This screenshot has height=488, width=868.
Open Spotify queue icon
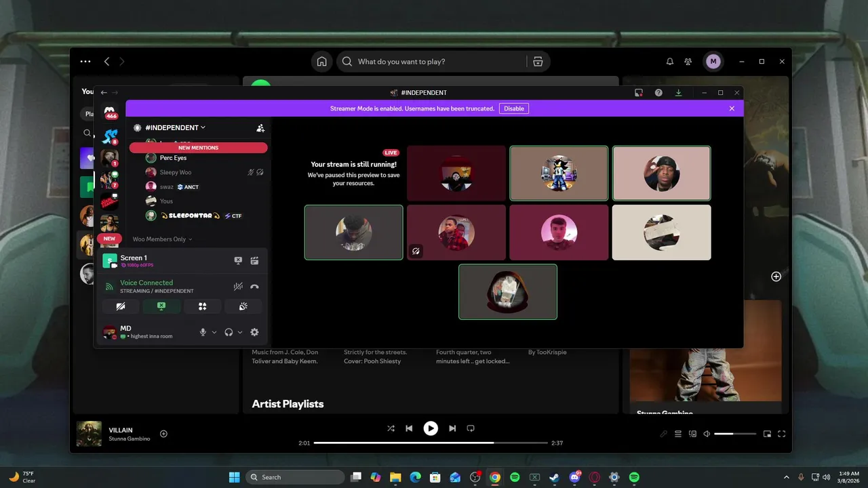[x=677, y=434]
